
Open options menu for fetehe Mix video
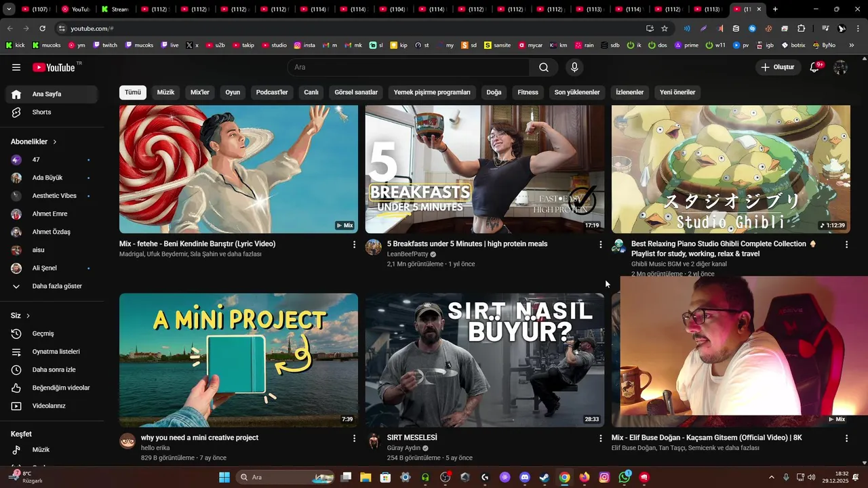click(354, 244)
